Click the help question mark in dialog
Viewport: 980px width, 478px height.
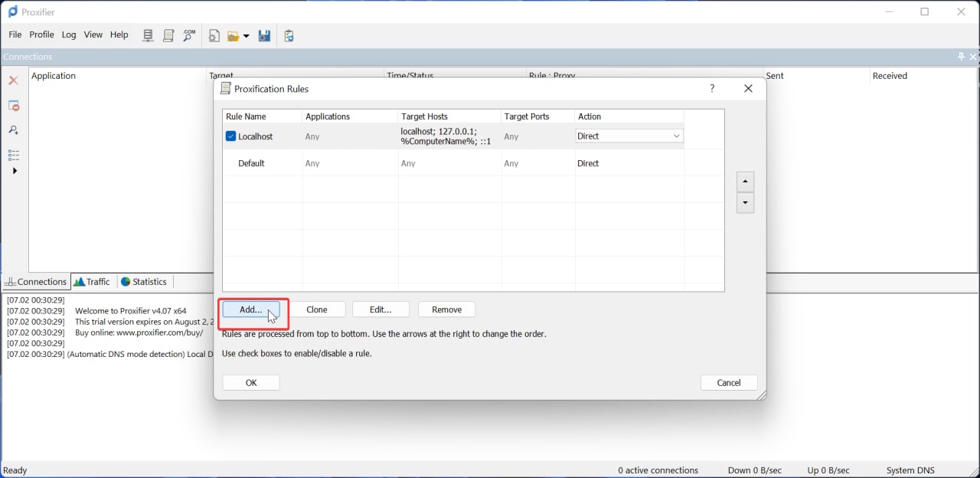click(x=713, y=88)
